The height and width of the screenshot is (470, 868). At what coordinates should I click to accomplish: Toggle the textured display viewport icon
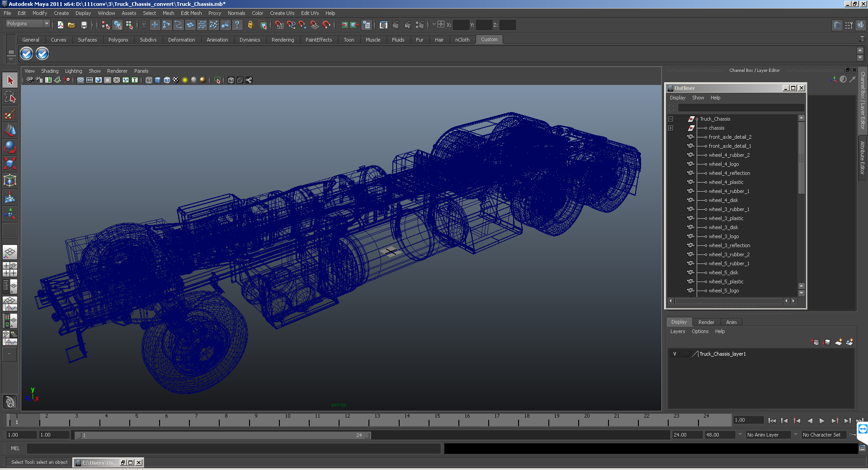pos(175,80)
